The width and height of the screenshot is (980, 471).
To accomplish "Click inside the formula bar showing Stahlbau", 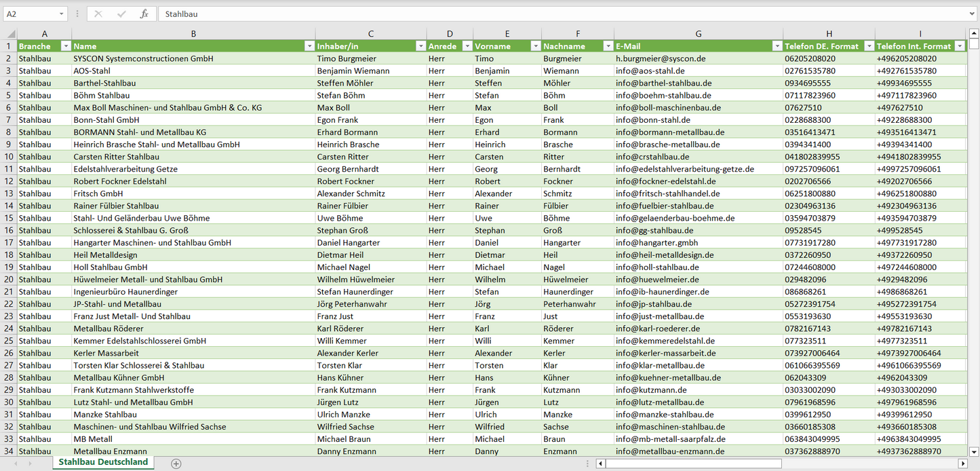I will tap(543, 14).
